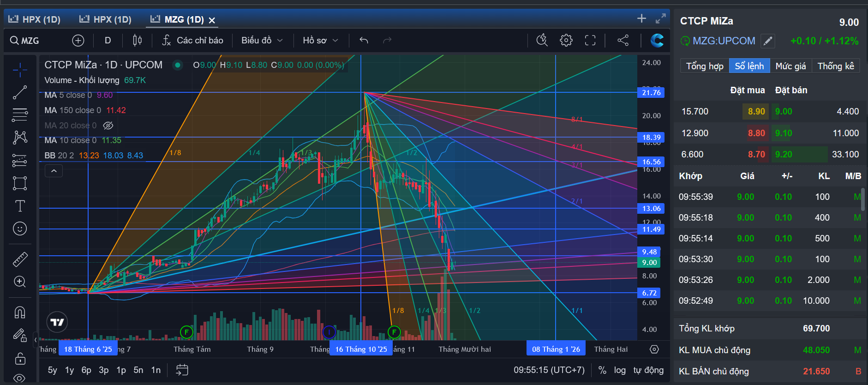Open the Thống kê tab
The height and width of the screenshot is (385, 868).
[836, 66]
